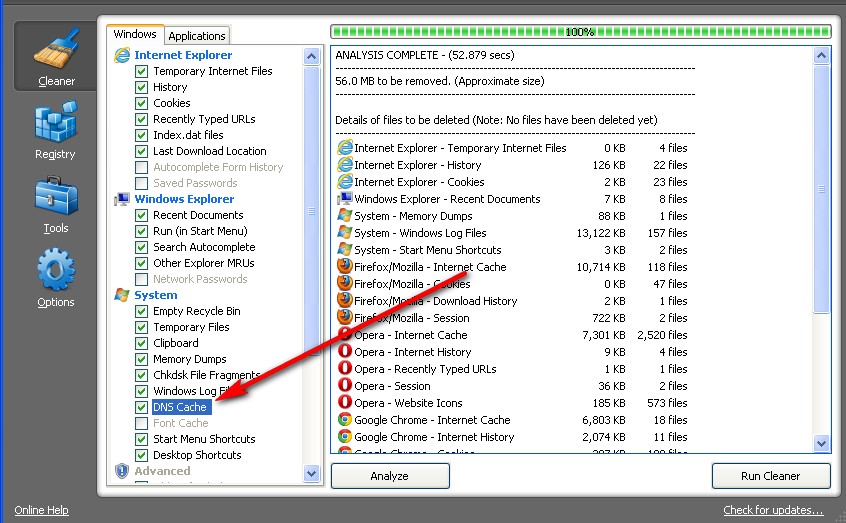Click Opera icon beside Opera - Session result
Image resolution: width=846 pixels, height=523 pixels.
point(345,385)
